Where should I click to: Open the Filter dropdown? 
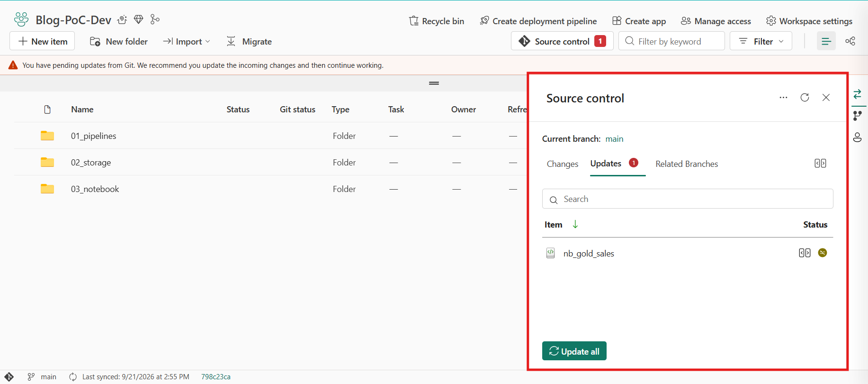click(x=761, y=41)
